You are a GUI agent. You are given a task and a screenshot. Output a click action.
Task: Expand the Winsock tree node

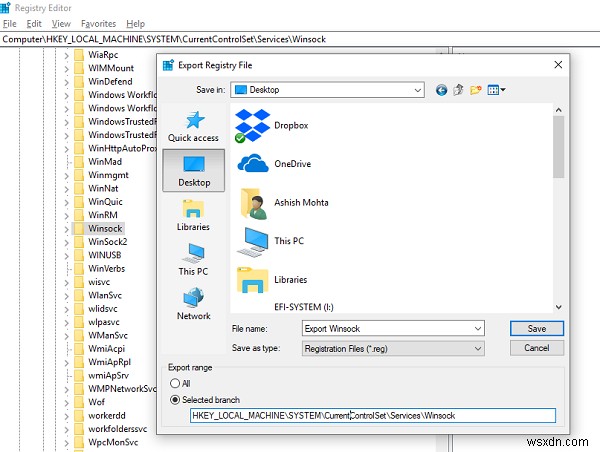[x=67, y=229]
